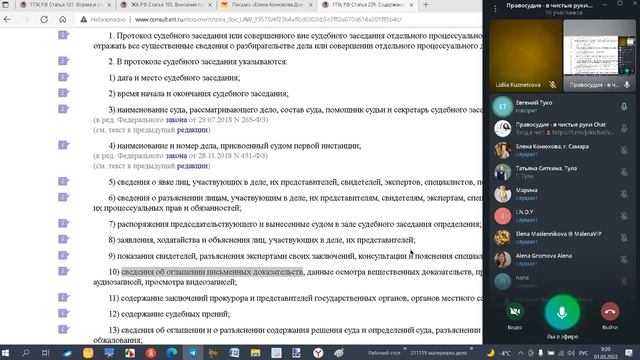
Task: Click bookmark icon beside item 2) время начала
Action: (x=63, y=93)
